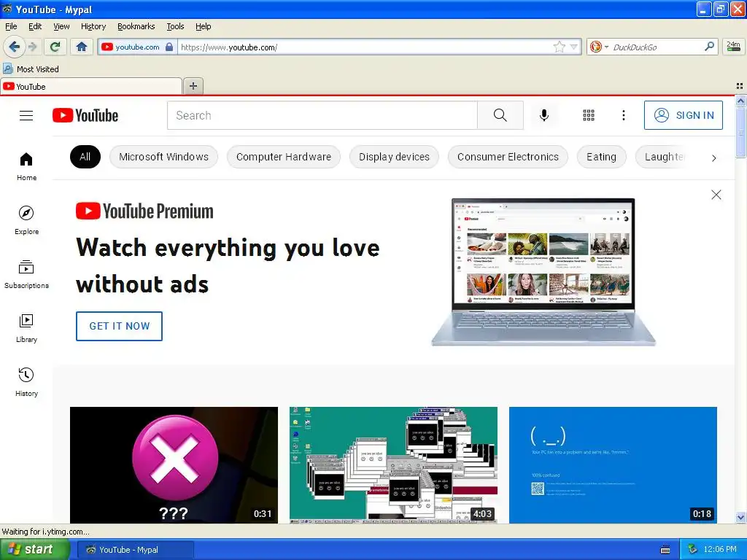The width and height of the screenshot is (747, 560).
Task: Bookmark this page with the star icon
Action: (x=559, y=47)
